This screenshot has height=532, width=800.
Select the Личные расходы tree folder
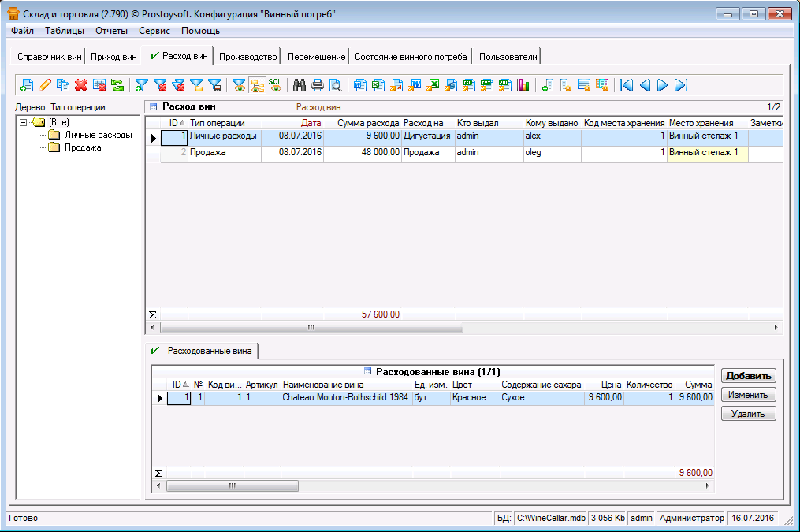tap(98, 135)
